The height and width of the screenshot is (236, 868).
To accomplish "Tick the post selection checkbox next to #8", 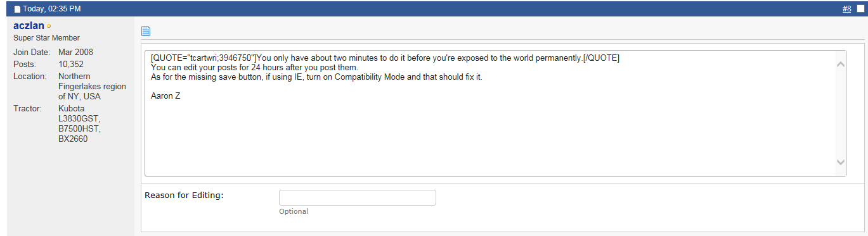I will point(860,9).
